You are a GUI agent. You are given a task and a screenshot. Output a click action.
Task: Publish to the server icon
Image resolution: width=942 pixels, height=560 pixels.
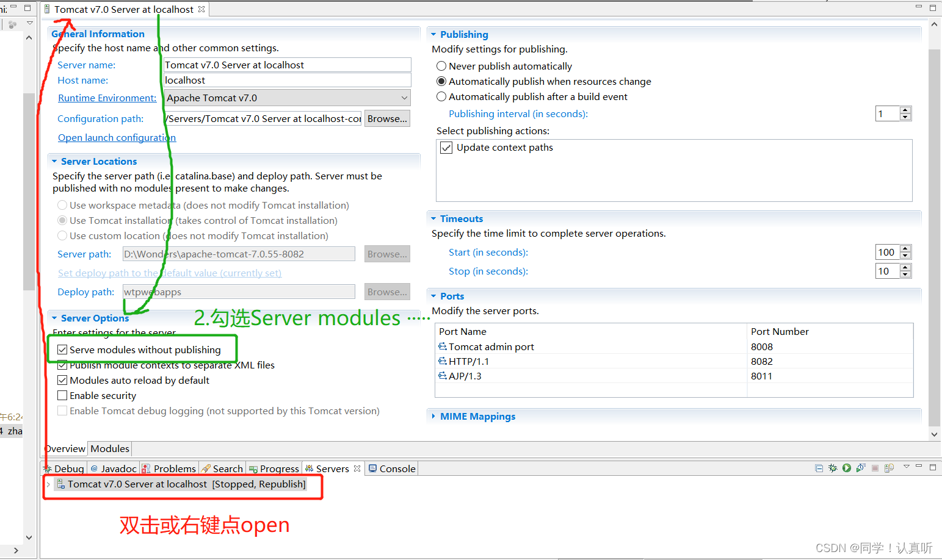pos(889,468)
